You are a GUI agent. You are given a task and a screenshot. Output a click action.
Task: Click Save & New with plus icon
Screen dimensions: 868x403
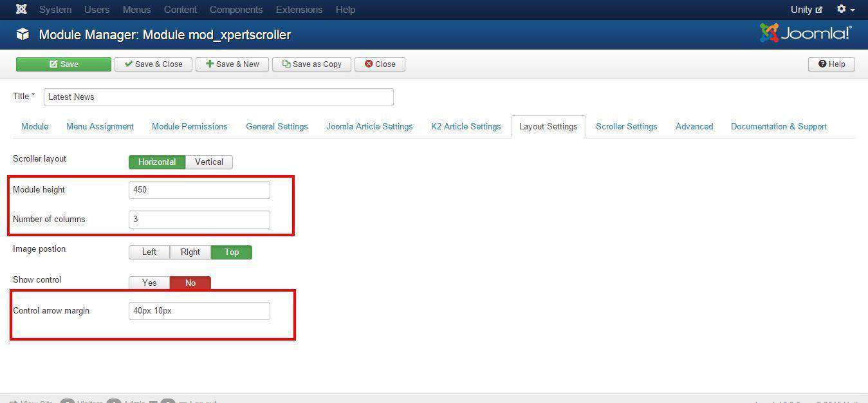tap(232, 64)
